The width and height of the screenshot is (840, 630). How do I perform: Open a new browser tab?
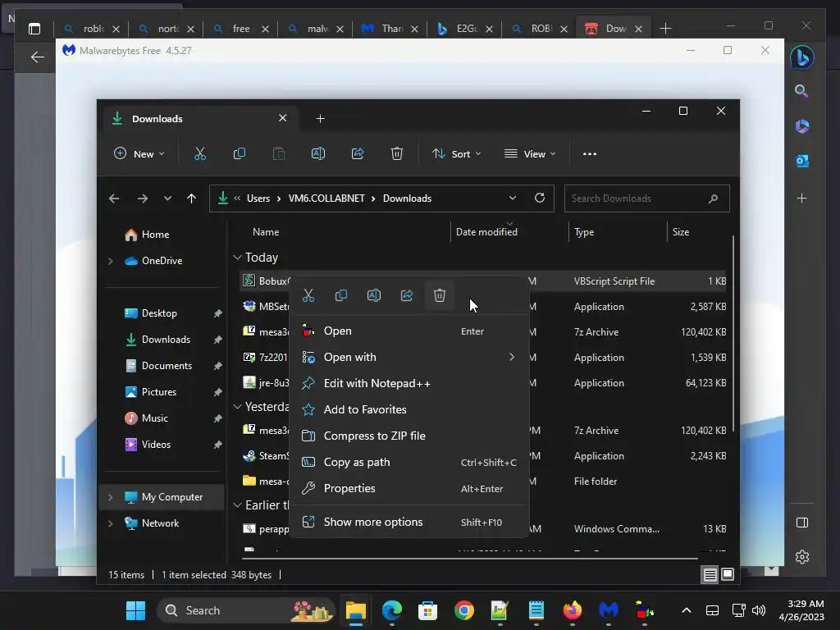click(665, 29)
